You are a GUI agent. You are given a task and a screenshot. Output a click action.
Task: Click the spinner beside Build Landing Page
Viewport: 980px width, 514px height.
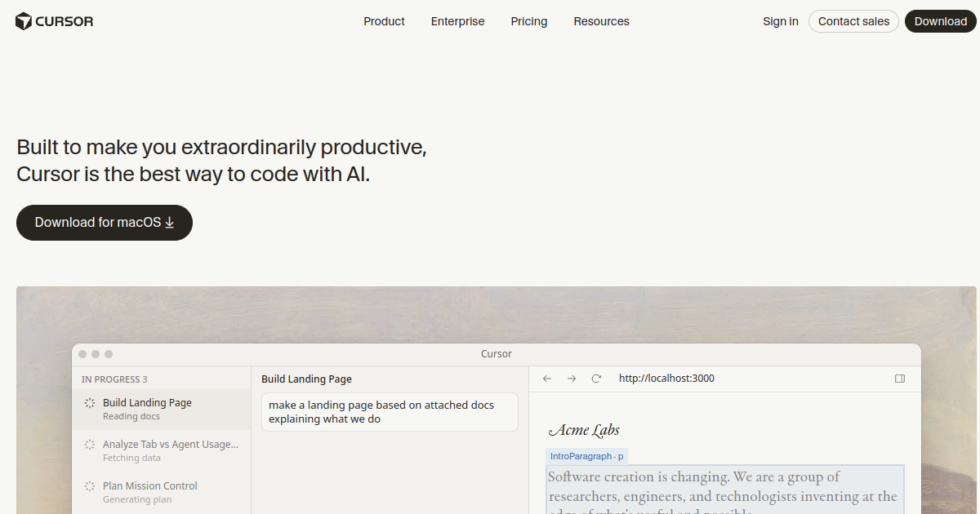(x=90, y=403)
